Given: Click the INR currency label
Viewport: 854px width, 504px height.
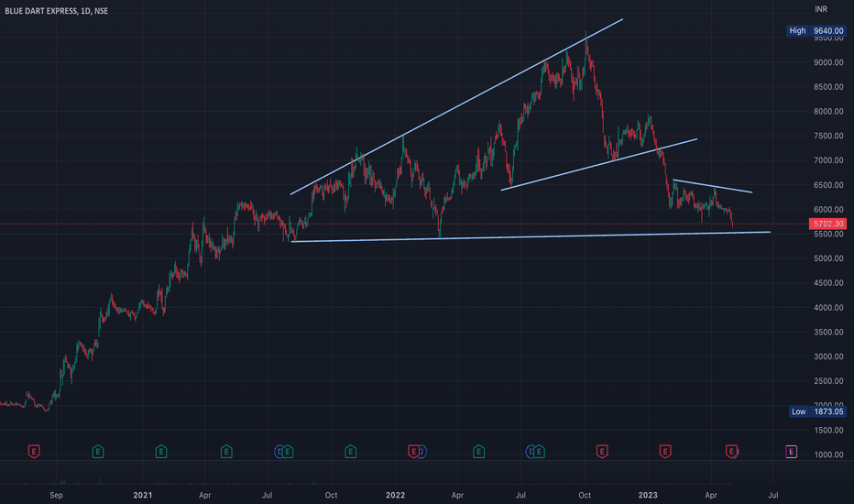Looking at the screenshot, I should [x=821, y=9].
